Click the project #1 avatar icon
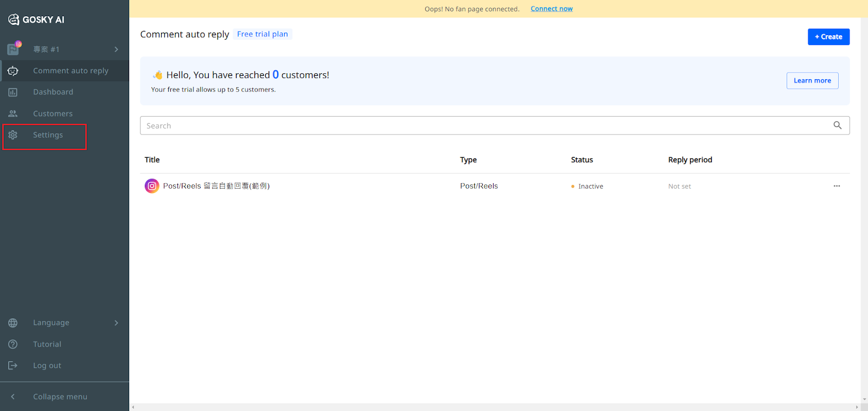 pos(14,49)
